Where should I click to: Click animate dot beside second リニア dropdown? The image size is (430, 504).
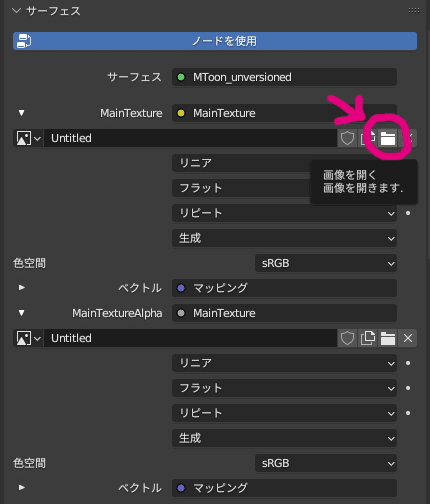click(408, 363)
